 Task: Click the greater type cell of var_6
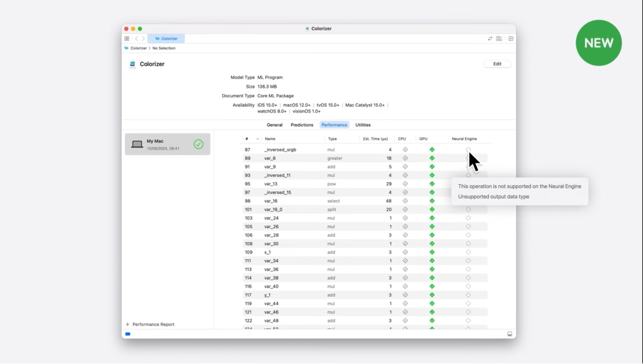pyautogui.click(x=335, y=158)
